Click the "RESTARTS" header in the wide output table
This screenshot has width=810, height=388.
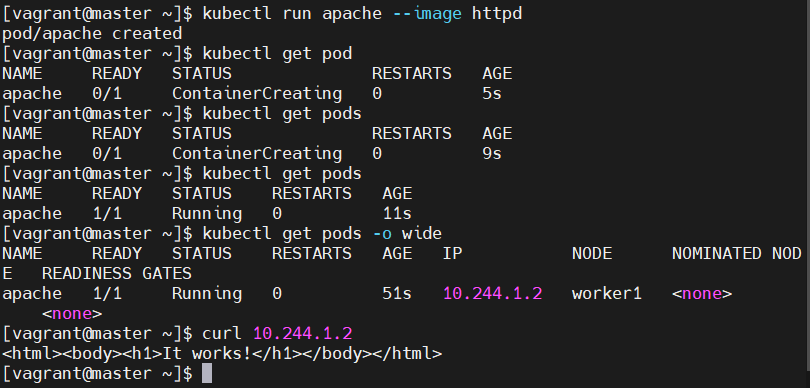pyautogui.click(x=312, y=253)
